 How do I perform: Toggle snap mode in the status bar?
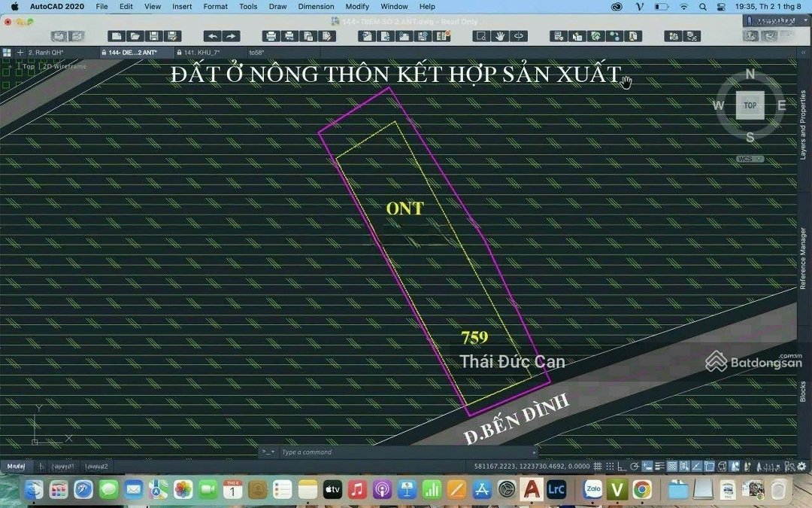(611, 467)
